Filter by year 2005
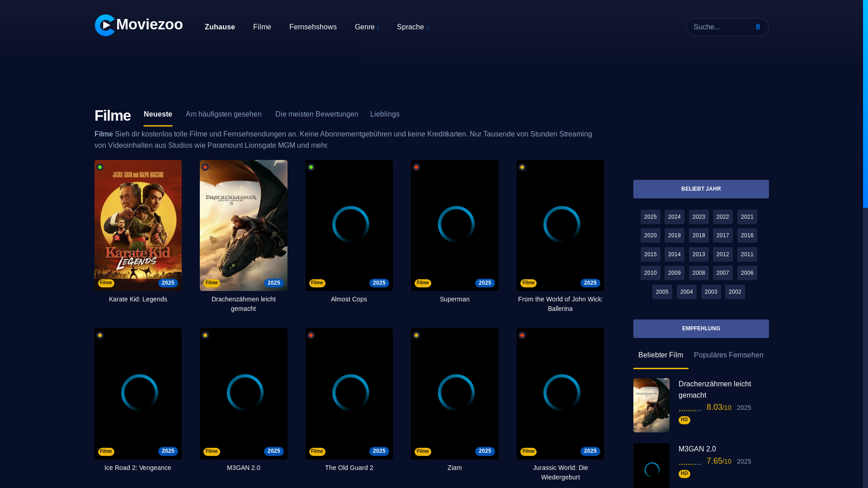The image size is (868, 488). 662,292
